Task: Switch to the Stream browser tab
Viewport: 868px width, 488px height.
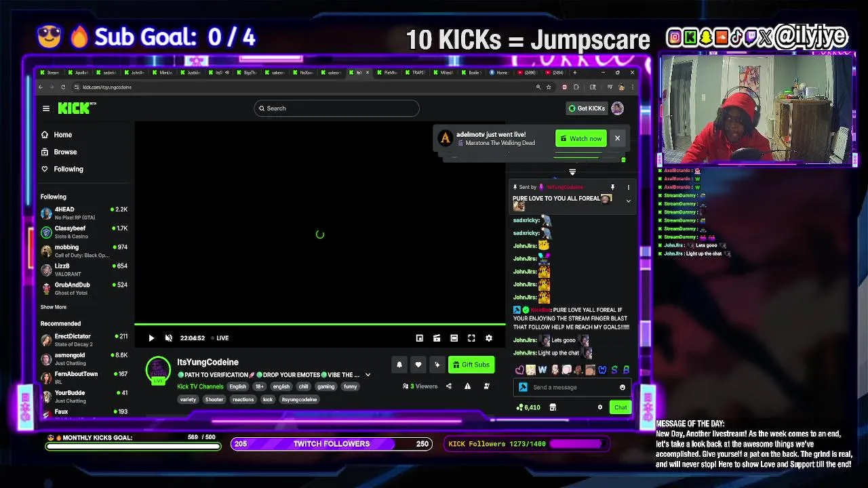Action: 51,73
